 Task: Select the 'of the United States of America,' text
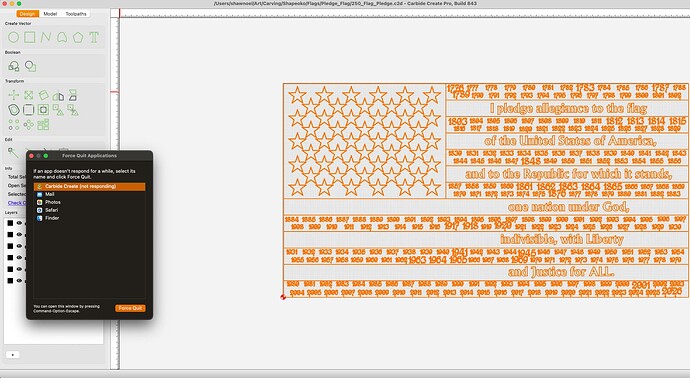570,141
